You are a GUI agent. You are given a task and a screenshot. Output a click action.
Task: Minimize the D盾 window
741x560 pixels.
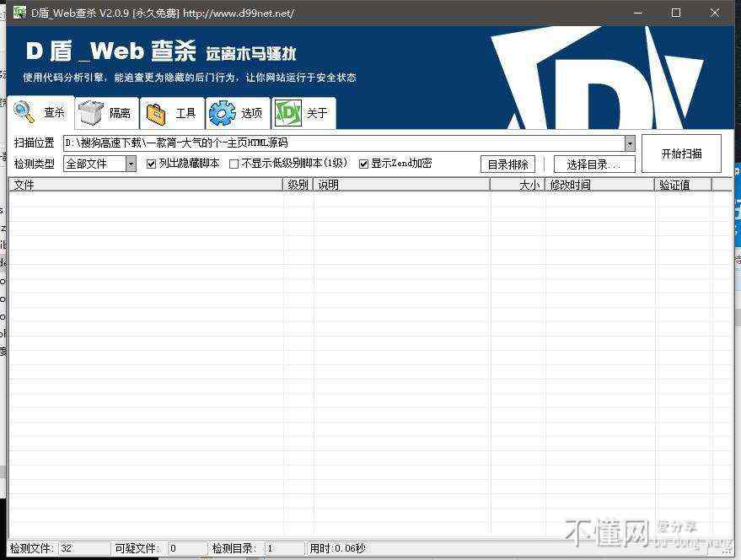(638, 13)
